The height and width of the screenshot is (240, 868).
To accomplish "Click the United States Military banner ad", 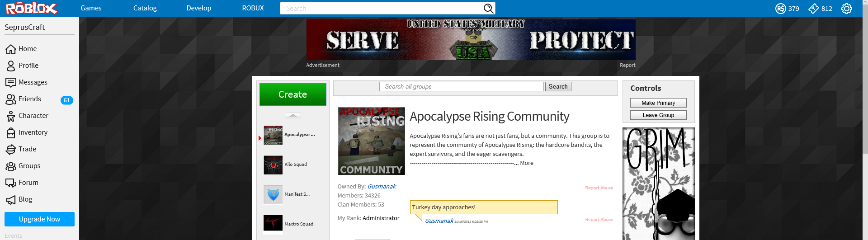I will coord(471,40).
